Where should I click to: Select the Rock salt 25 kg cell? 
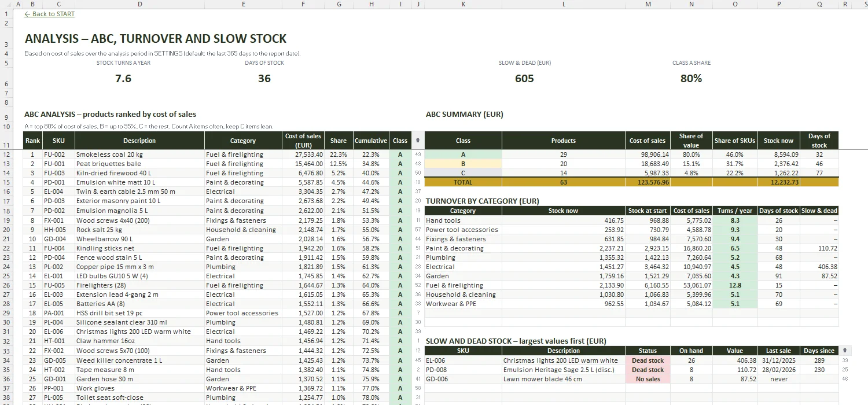[x=139, y=230]
